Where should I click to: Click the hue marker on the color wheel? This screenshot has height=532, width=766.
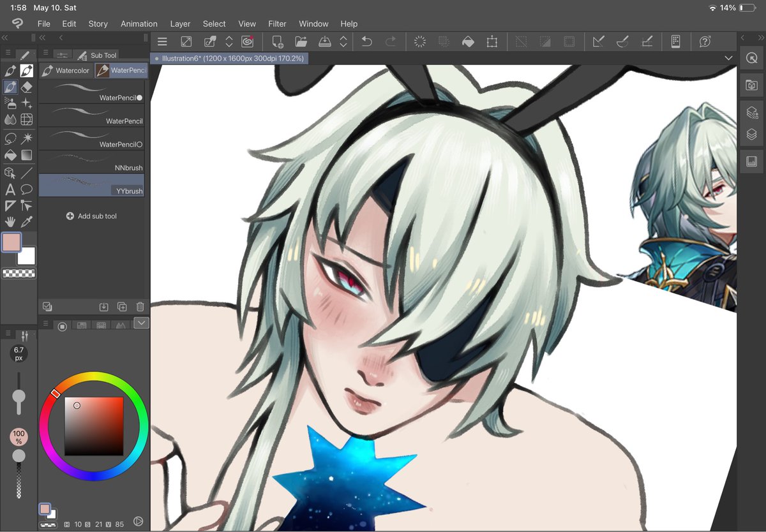56,394
